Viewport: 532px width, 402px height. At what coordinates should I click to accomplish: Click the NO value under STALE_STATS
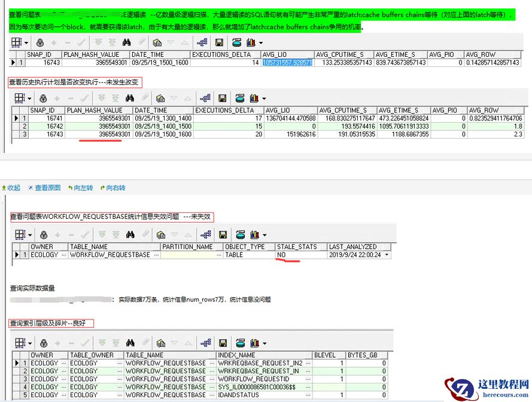pyautogui.click(x=281, y=255)
